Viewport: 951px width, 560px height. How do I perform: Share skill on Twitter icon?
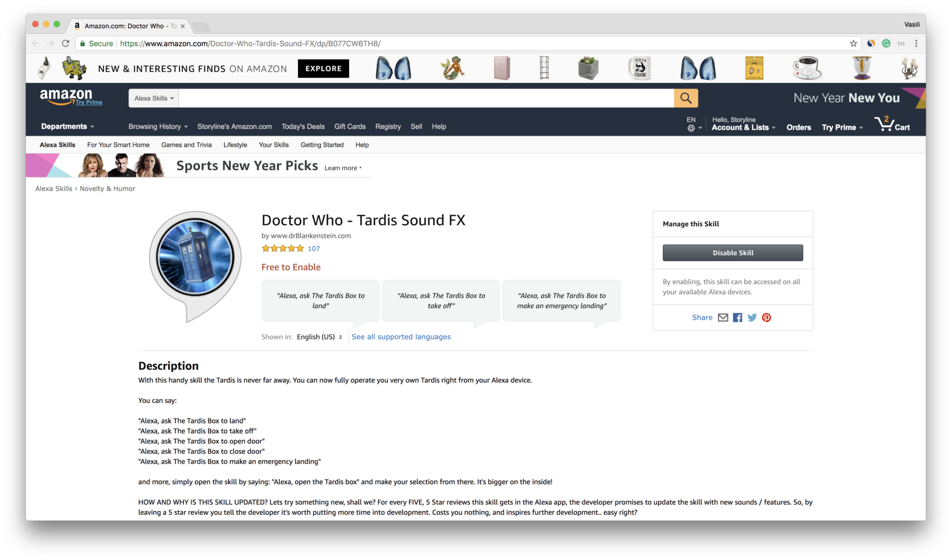(x=752, y=318)
